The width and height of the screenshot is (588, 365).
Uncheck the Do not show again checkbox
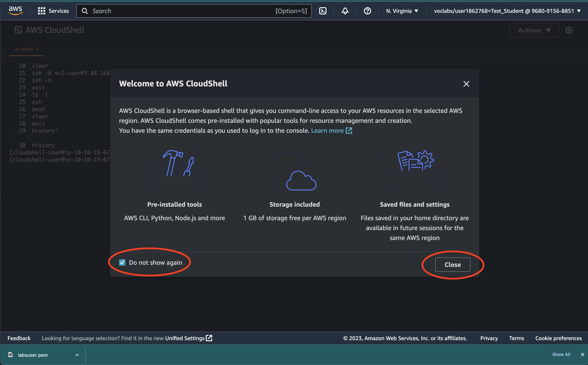[x=122, y=262]
